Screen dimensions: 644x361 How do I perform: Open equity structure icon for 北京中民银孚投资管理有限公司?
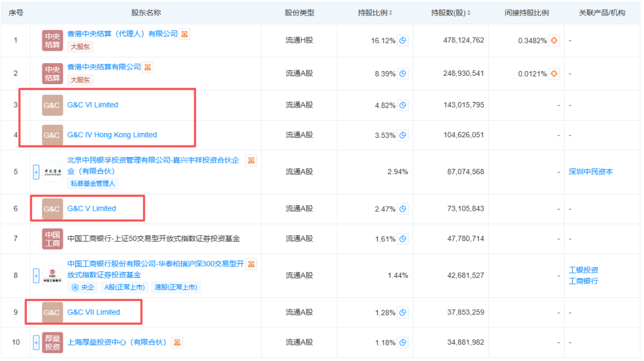[252, 161]
